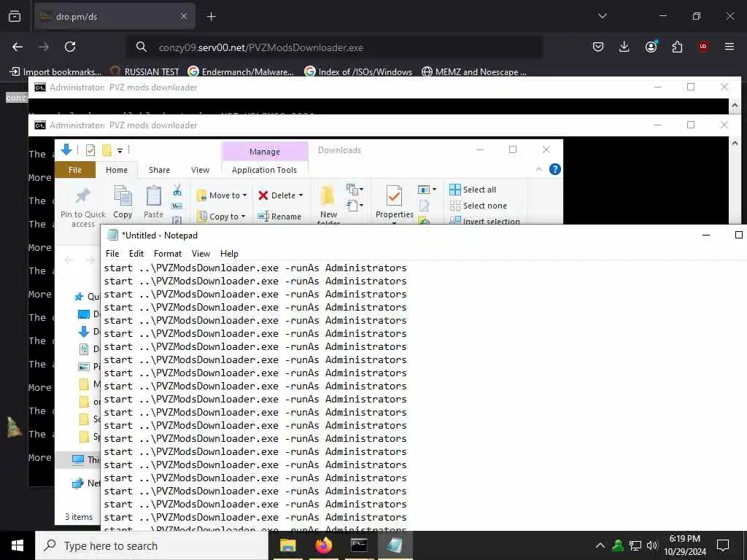
Task: Open Notepad Help menu
Action: coord(229,253)
